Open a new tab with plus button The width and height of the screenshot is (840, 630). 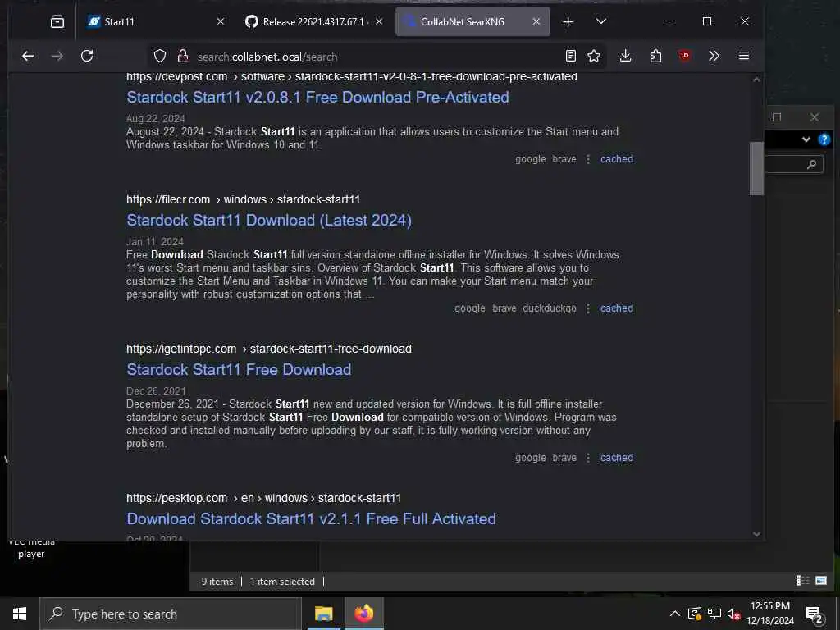point(568,21)
